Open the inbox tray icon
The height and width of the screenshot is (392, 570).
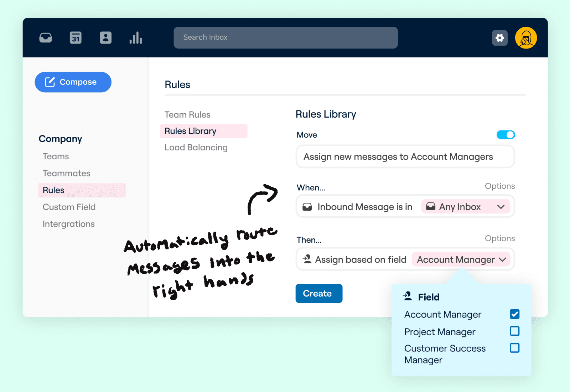[46, 37]
